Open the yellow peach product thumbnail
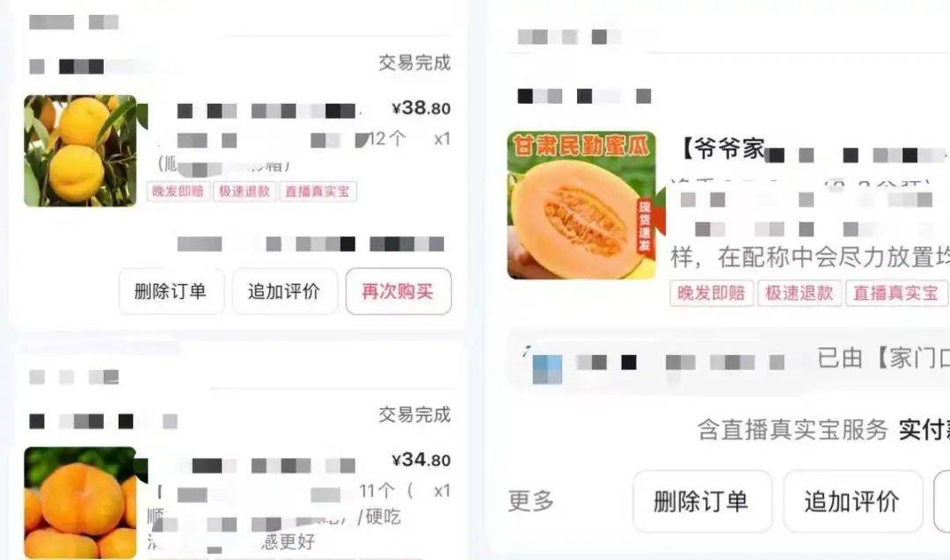This screenshot has width=950, height=560. 81,150
